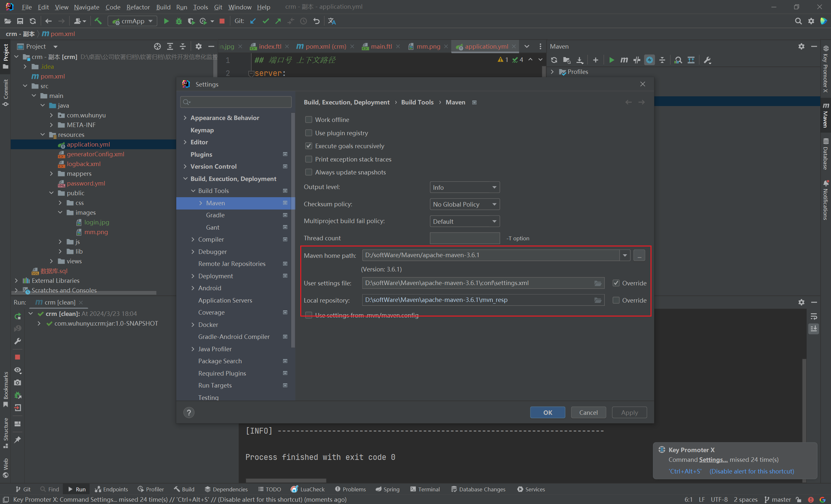Image resolution: width=831 pixels, height=504 pixels.
Task: Click Disable alert for this shortcut link
Action: (x=752, y=471)
